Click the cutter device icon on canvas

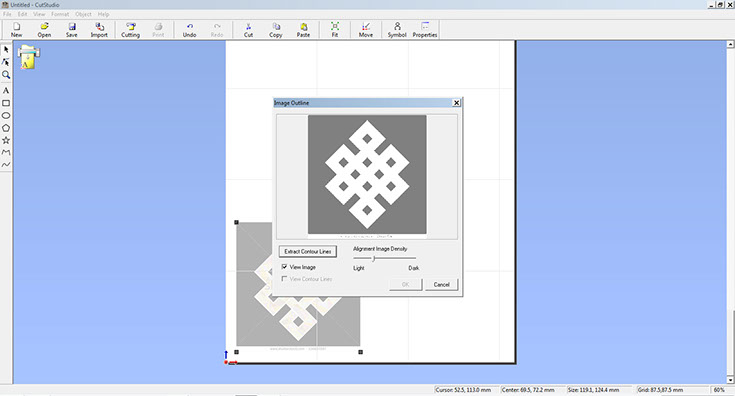[29, 57]
